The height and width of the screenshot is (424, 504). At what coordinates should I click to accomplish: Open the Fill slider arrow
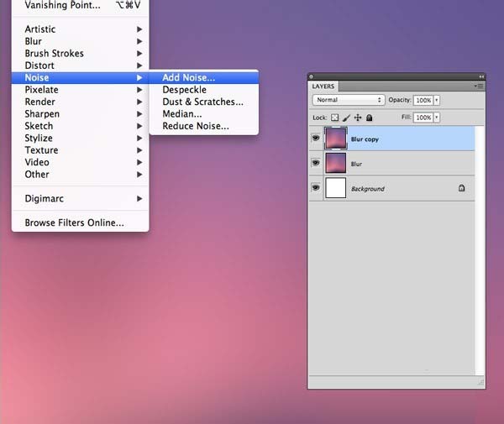(x=437, y=118)
